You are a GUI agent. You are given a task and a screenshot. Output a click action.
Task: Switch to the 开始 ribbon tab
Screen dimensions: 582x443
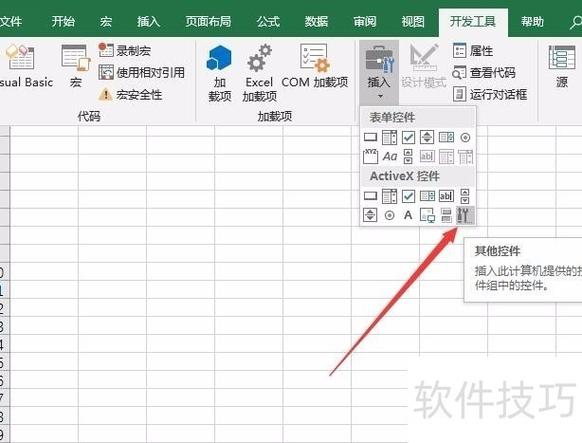point(63,22)
